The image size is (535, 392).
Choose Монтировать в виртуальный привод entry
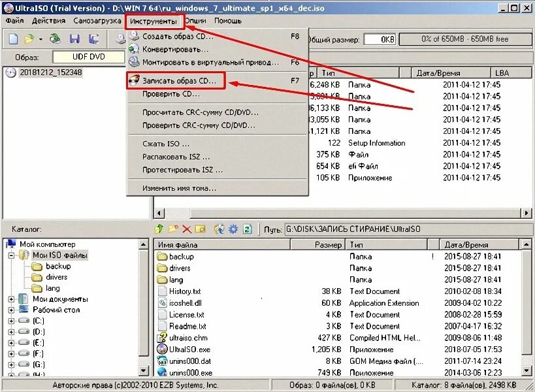tap(218, 63)
